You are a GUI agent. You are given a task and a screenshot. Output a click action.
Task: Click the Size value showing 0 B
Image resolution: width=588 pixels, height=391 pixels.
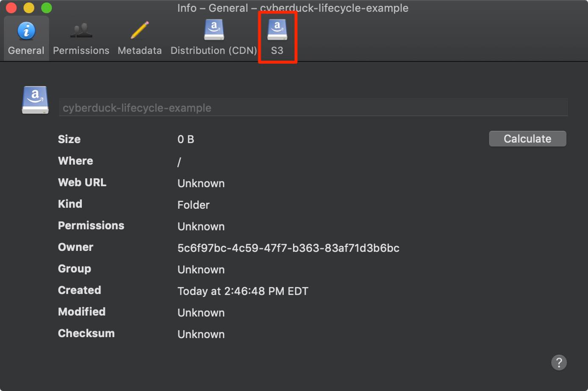click(x=186, y=139)
